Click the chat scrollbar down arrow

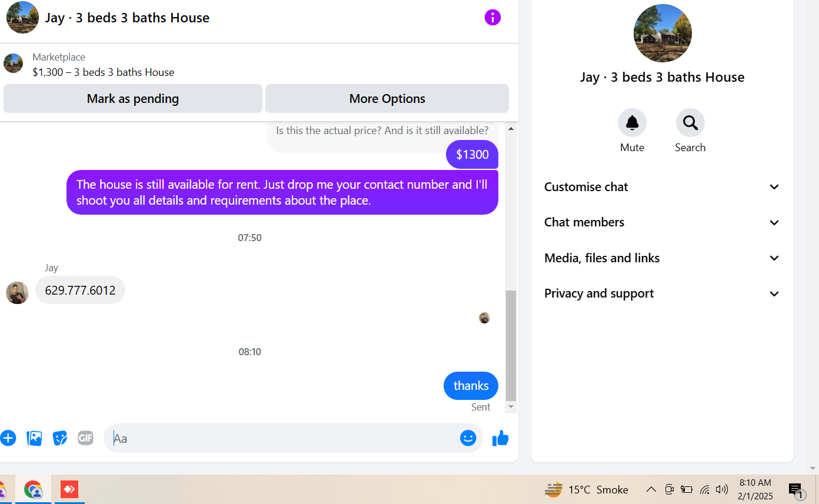pyautogui.click(x=511, y=407)
